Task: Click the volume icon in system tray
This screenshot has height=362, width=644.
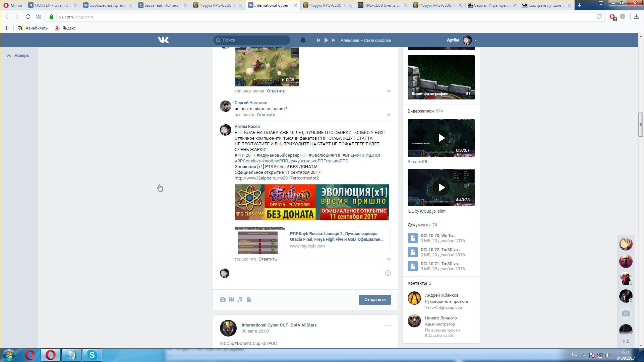Action: point(608,355)
